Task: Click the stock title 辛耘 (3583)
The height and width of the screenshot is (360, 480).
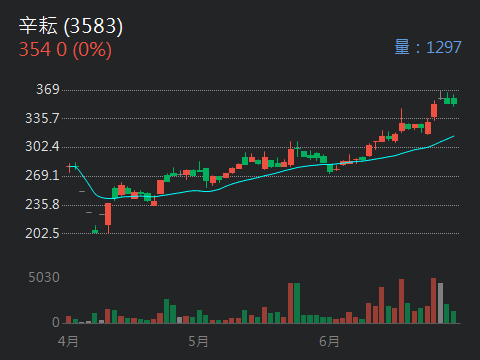Action: [71, 26]
